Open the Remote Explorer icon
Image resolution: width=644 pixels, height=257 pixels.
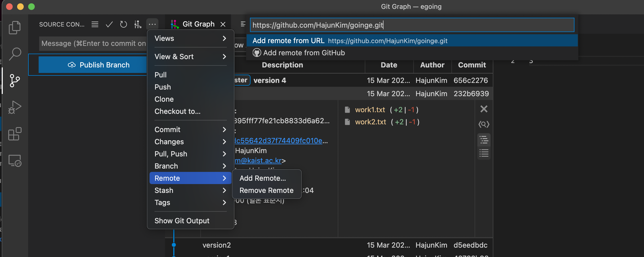[15, 161]
